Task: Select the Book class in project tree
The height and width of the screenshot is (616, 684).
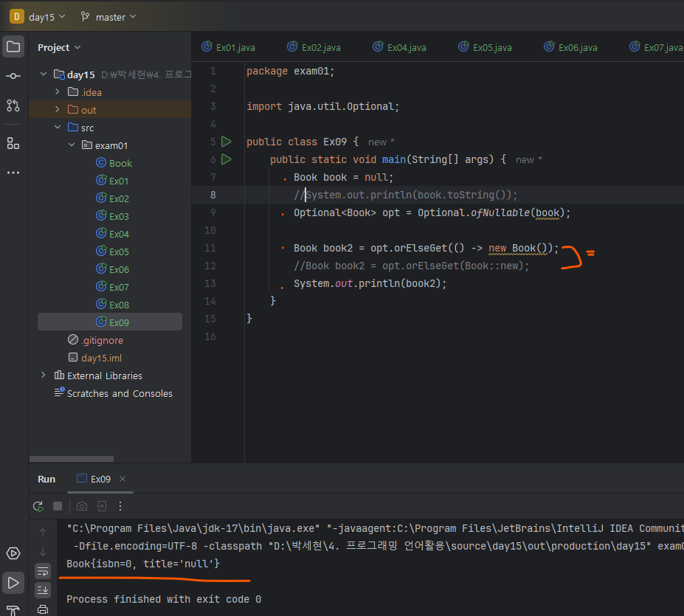Action: (x=120, y=163)
